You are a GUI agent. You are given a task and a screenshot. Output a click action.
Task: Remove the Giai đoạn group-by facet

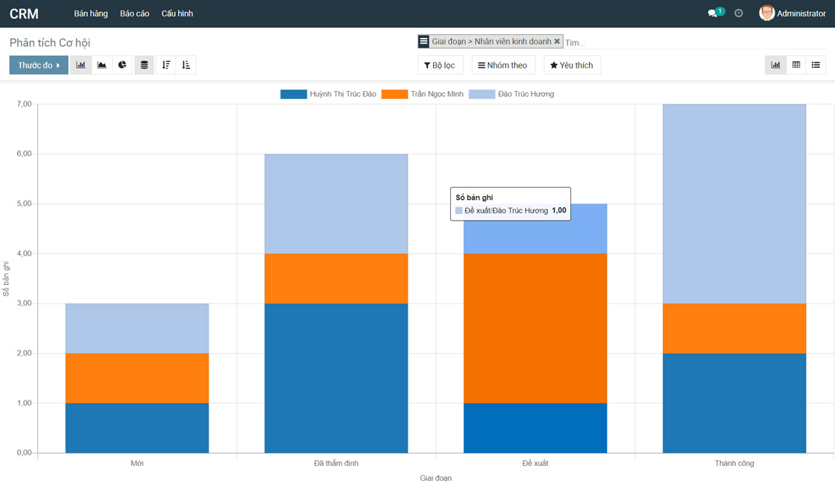pos(557,42)
